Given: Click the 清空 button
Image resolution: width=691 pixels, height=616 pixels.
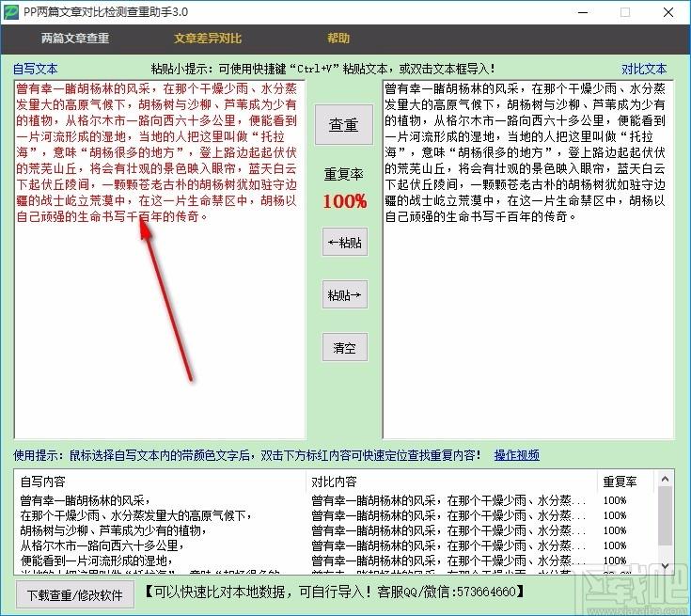Looking at the screenshot, I should (x=345, y=347).
